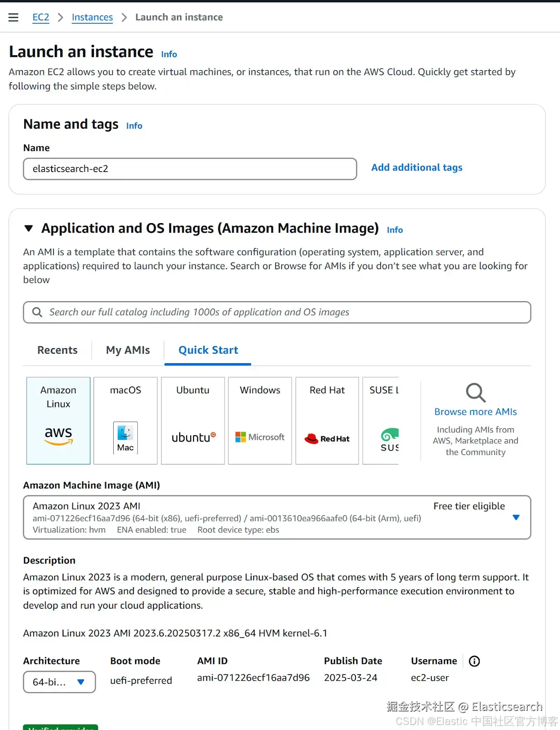The width and height of the screenshot is (560, 730).
Task: Select the macOS image tile
Action: pos(126,420)
